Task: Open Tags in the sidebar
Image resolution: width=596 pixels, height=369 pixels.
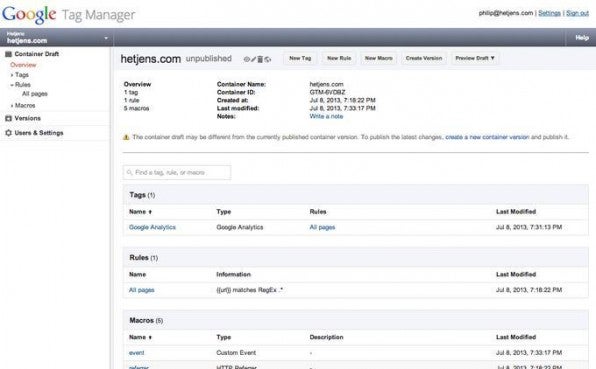Action: [x=22, y=75]
